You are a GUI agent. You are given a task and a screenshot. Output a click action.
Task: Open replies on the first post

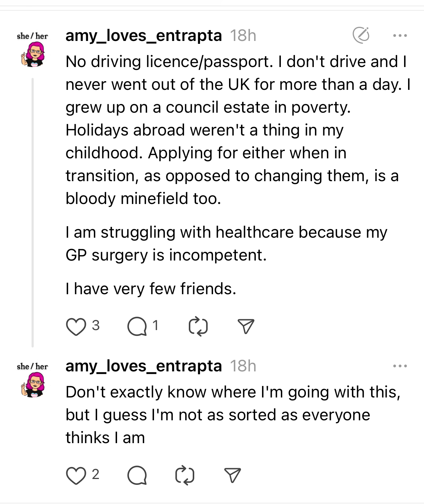(x=137, y=326)
